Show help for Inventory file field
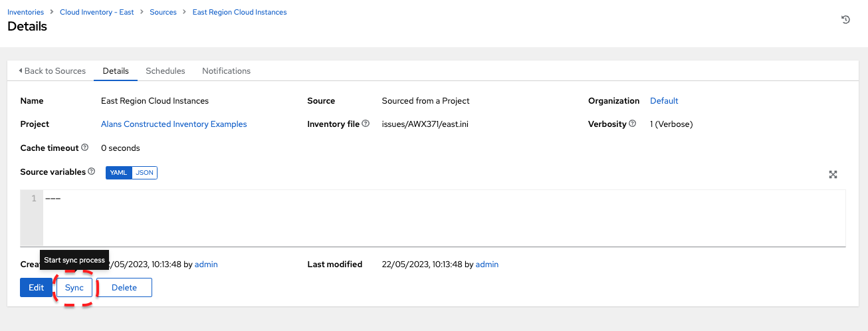The width and height of the screenshot is (868, 331). pyautogui.click(x=366, y=124)
